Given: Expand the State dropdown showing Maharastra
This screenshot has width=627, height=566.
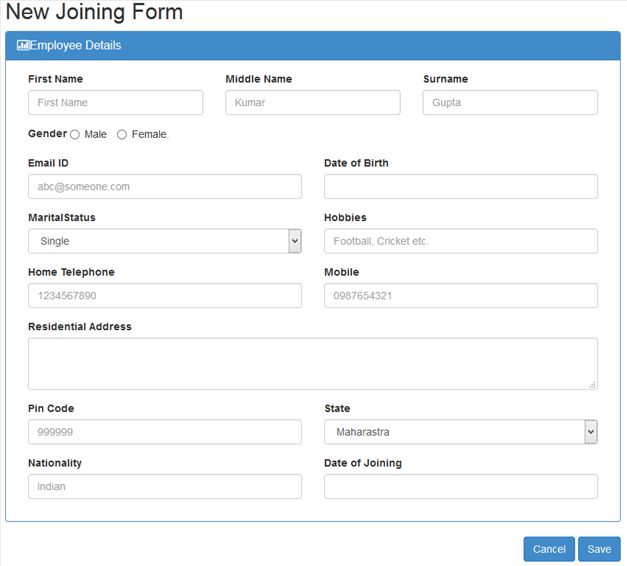Looking at the screenshot, I should coord(461,432).
